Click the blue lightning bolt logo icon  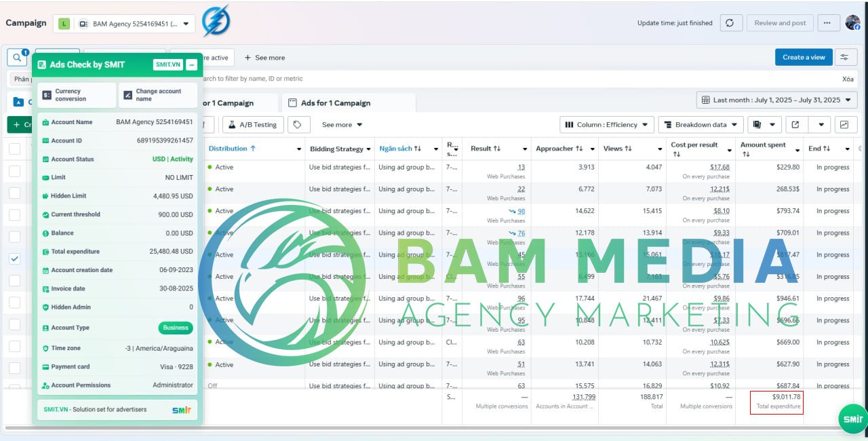pos(216,21)
